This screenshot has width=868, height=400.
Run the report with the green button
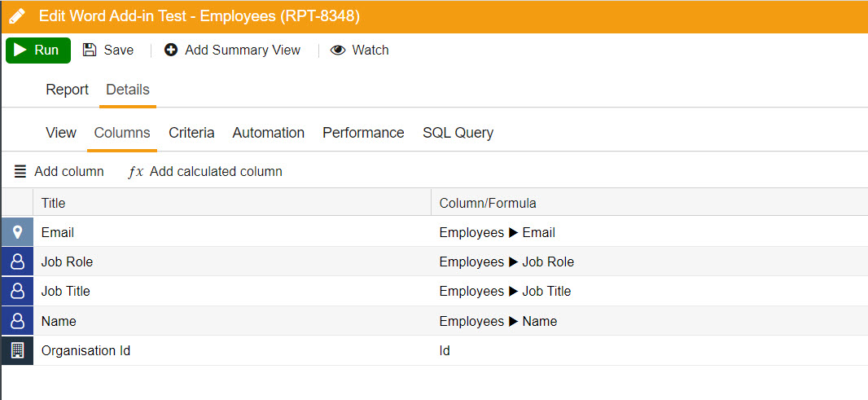(x=38, y=51)
